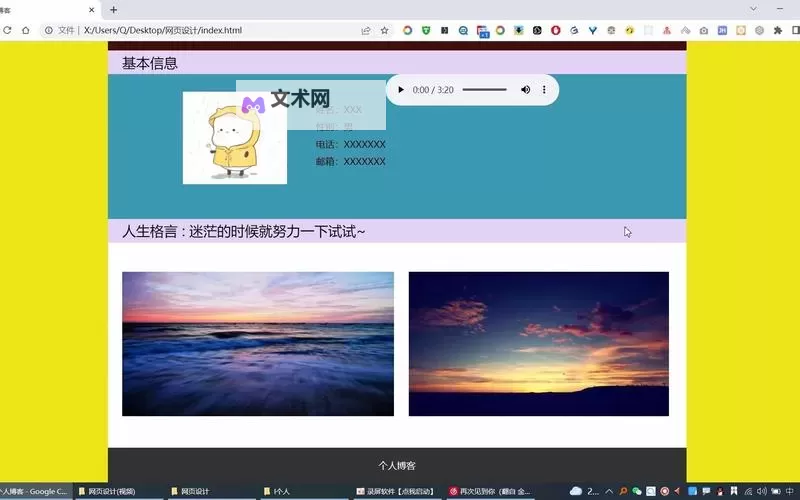Screen dimensions: 800x500
Task: Bookmark this page with the star
Action: click(384, 31)
